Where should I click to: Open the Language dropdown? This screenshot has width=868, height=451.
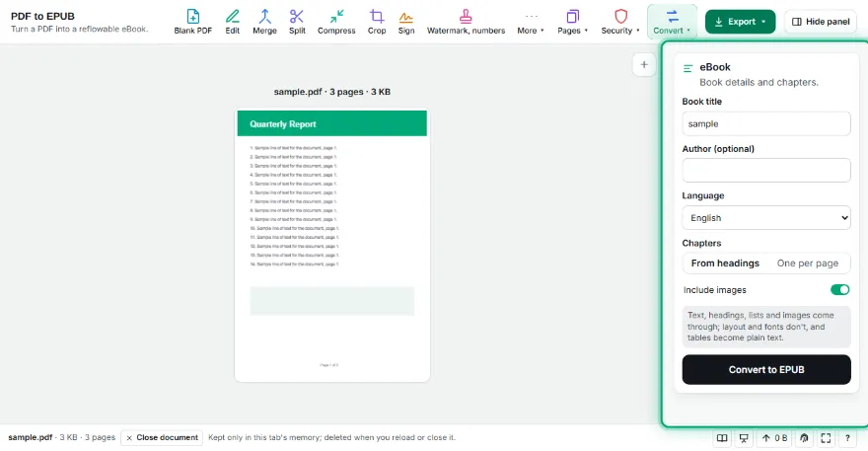[766, 218]
